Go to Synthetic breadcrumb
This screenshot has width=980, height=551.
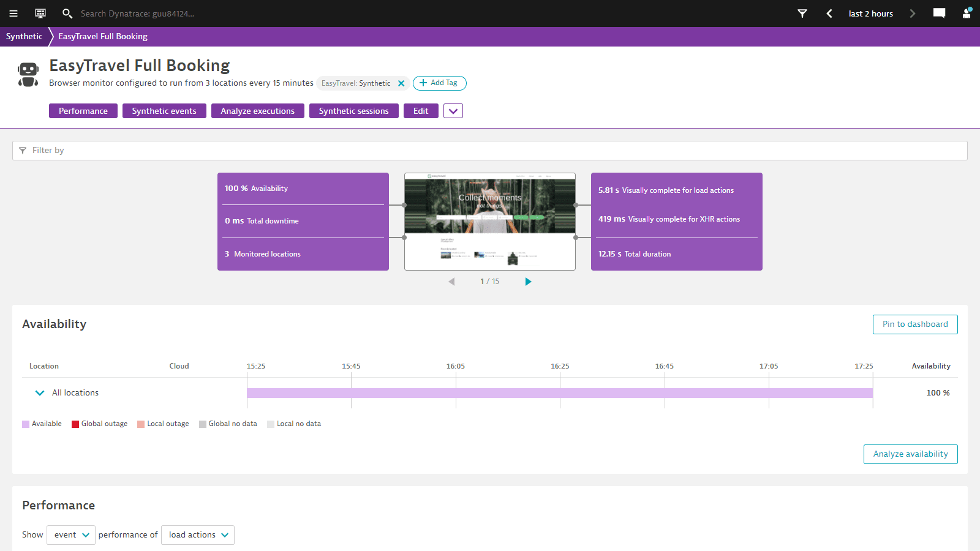pyautogui.click(x=24, y=36)
